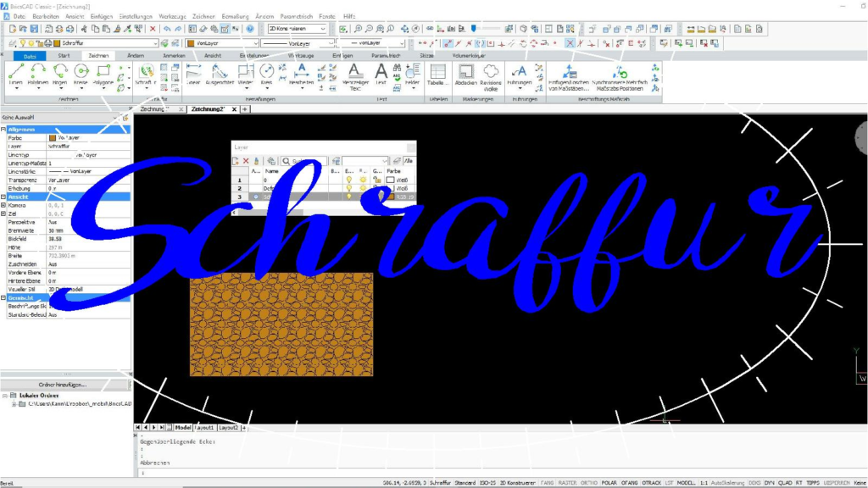Open the Schraffur layer dropdown in toolbar

[155, 43]
